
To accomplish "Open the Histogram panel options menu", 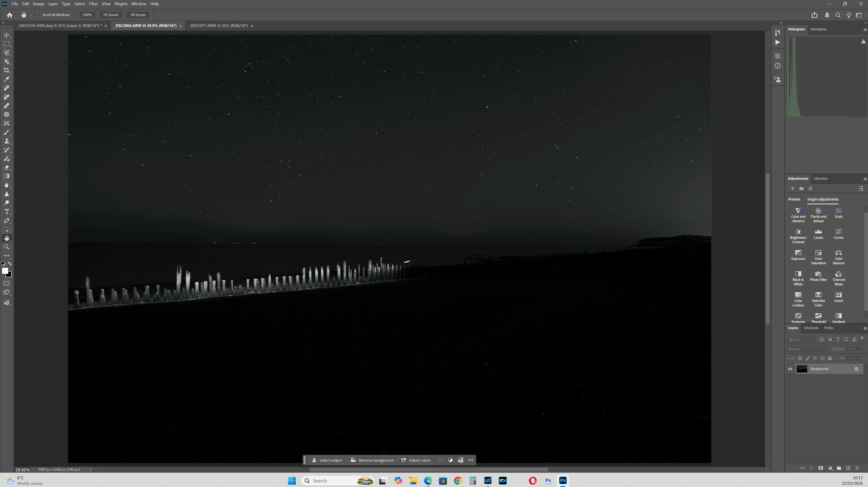I will coord(865,30).
